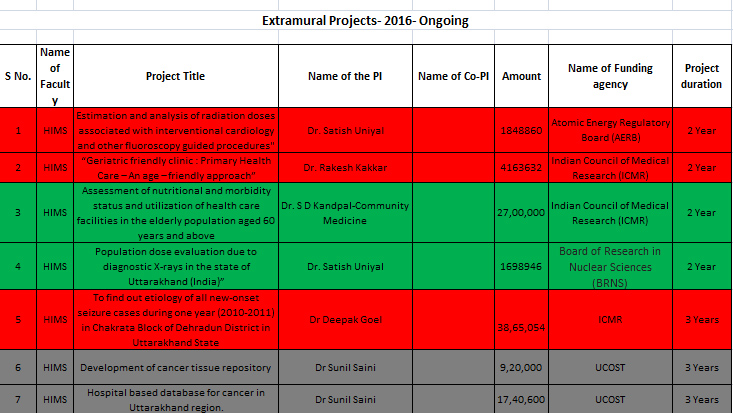733x413 pixels.
Task: Click 'Dr. S D Kandpal-Community Medicine' cell
Action: 345,212
